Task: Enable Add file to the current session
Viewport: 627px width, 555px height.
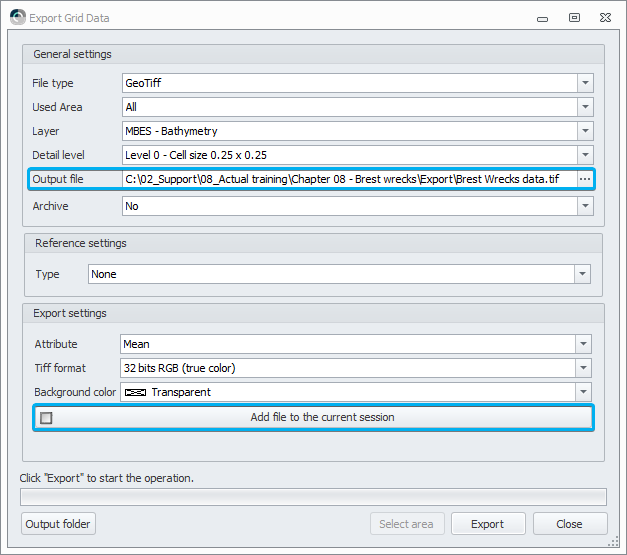Action: [46, 417]
